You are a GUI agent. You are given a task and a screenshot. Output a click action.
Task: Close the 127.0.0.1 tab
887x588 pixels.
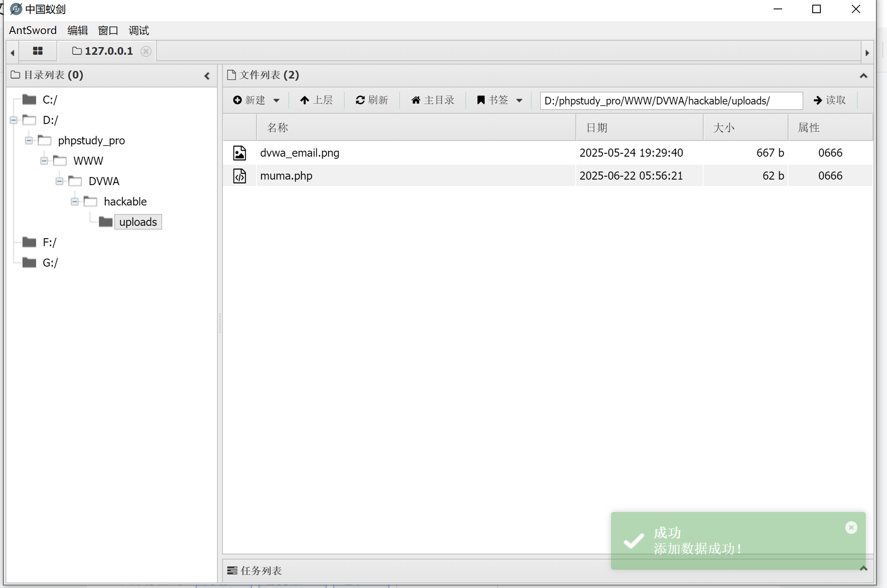pyautogui.click(x=146, y=51)
